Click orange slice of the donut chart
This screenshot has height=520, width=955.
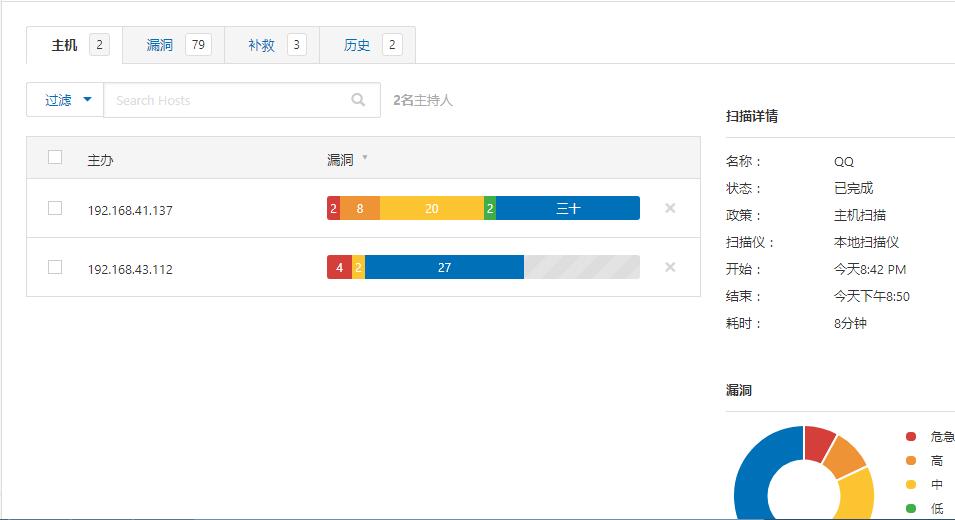(844, 458)
